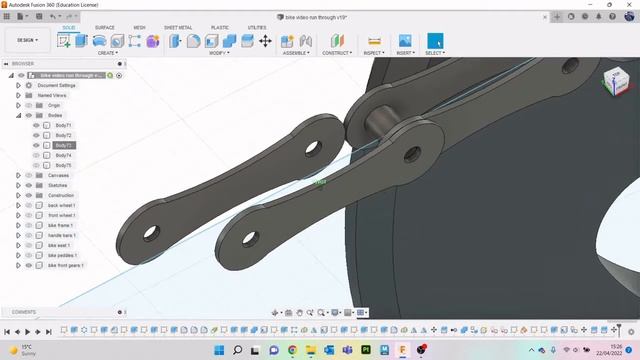Select the Shell tool
This screenshot has width=640, height=360.
211,41
